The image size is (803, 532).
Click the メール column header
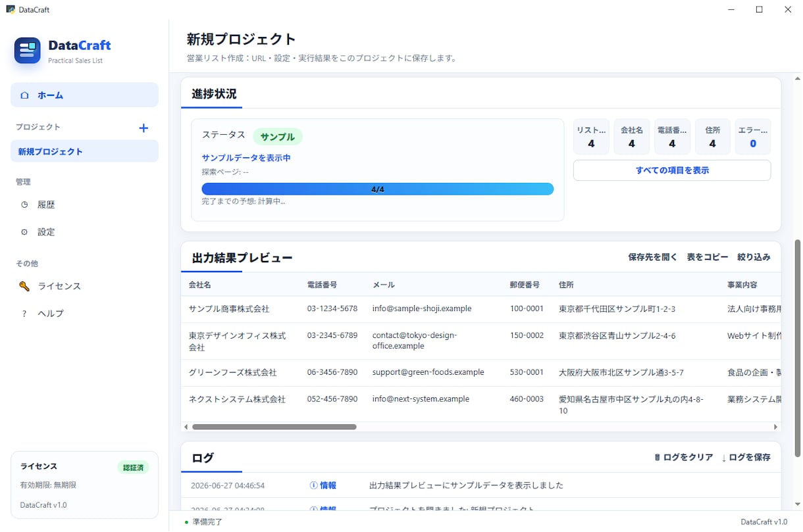coord(383,285)
